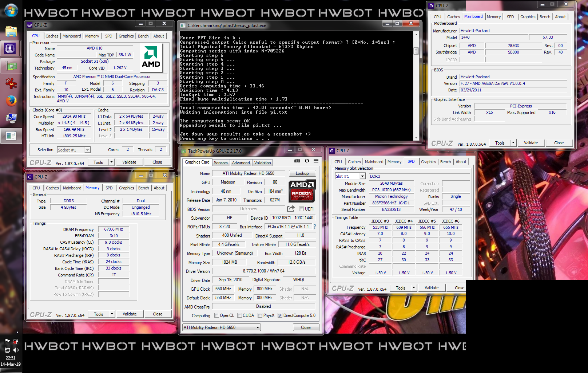
Task: Click Close in the GPU-Z window
Action: pyautogui.click(x=306, y=327)
